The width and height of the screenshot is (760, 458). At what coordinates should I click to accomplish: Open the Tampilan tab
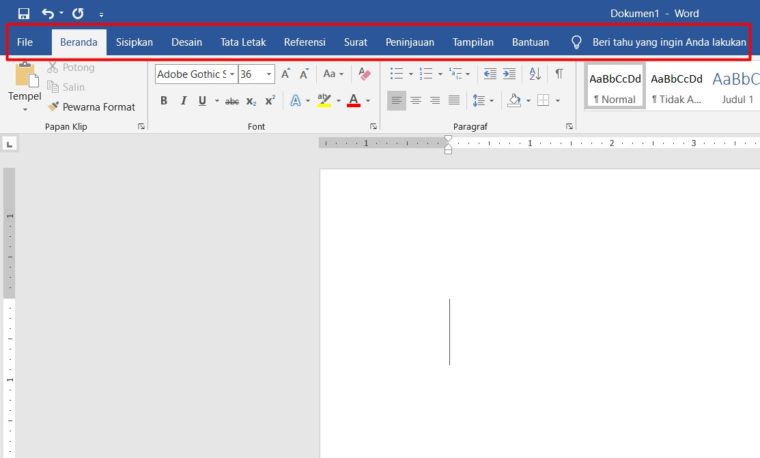pos(473,42)
